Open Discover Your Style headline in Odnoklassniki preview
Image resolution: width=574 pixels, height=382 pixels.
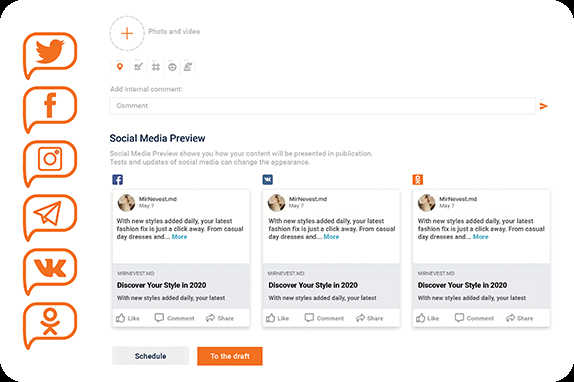(x=462, y=285)
